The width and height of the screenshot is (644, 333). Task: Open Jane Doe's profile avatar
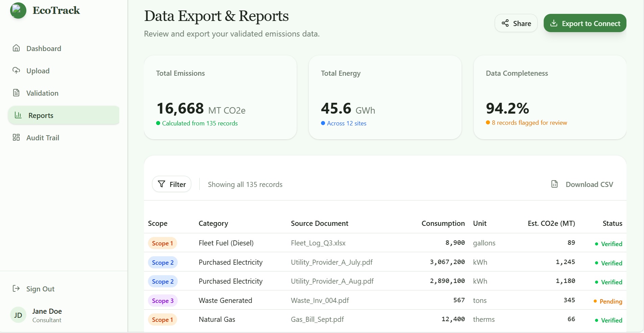pos(18,315)
